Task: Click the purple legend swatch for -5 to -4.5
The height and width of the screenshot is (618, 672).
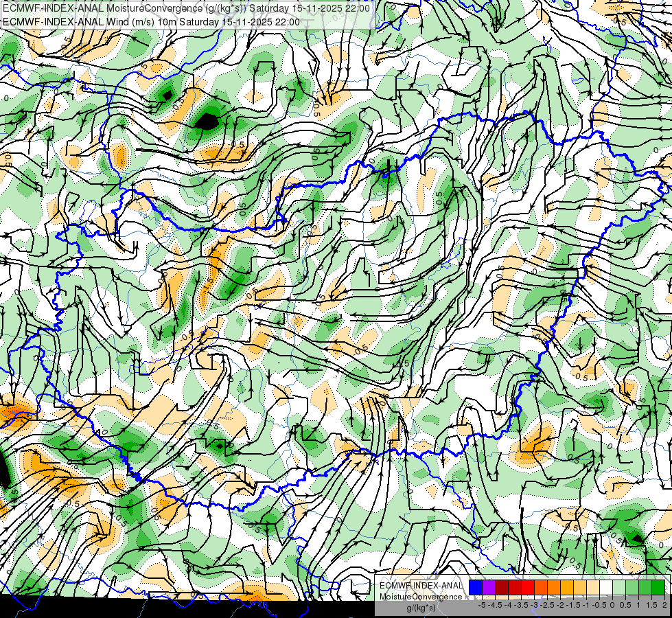Action: click(x=489, y=587)
